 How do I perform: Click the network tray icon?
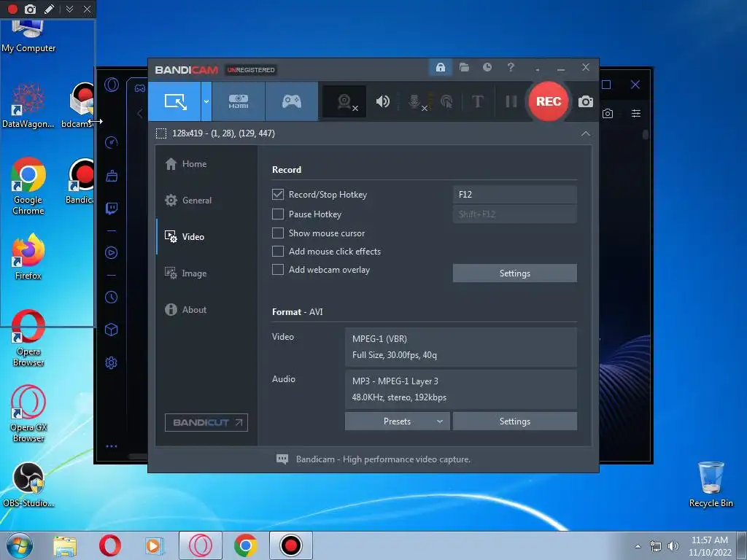[x=656, y=546]
